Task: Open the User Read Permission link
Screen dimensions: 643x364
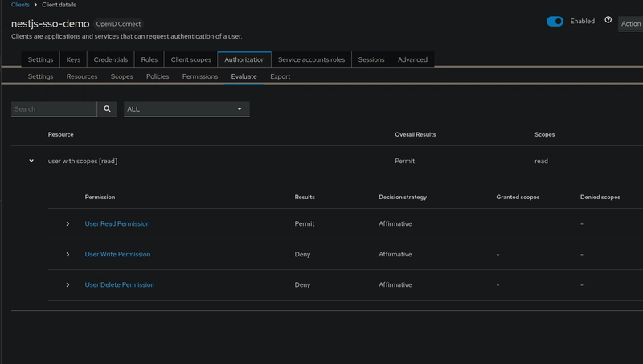Action: 117,224
